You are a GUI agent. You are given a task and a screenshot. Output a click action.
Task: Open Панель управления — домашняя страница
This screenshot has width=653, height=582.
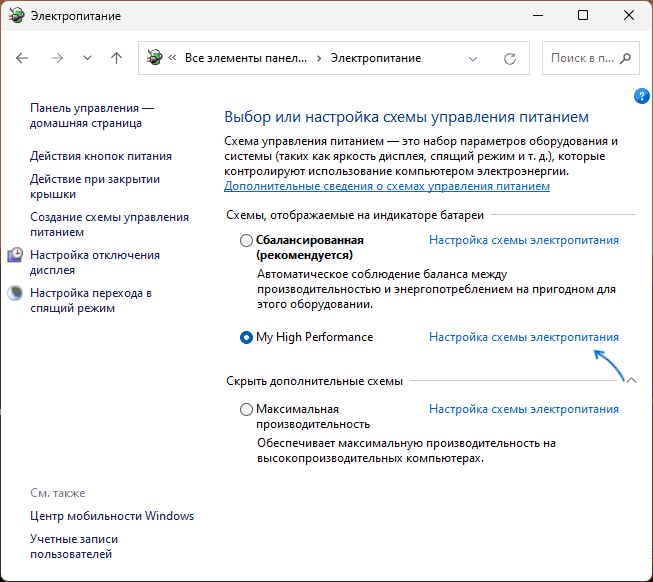(x=92, y=115)
